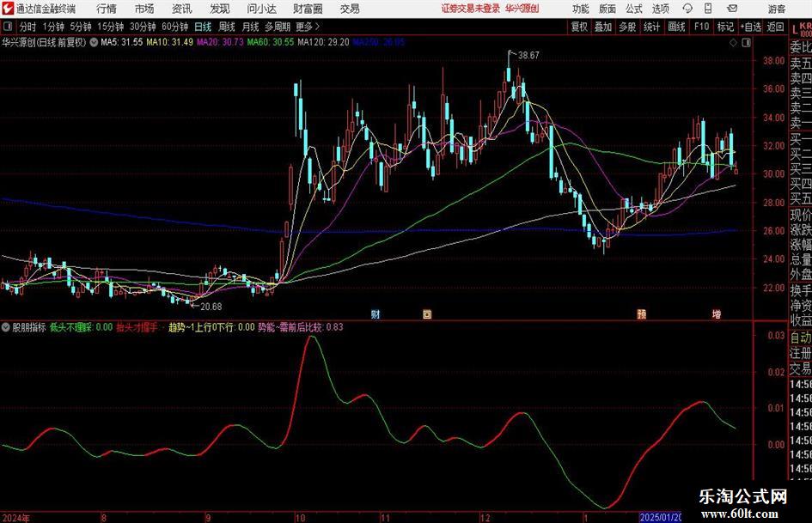This screenshot has height=523, width=812.
Task: Select the 周线 weekly period
Action: click(x=227, y=27)
